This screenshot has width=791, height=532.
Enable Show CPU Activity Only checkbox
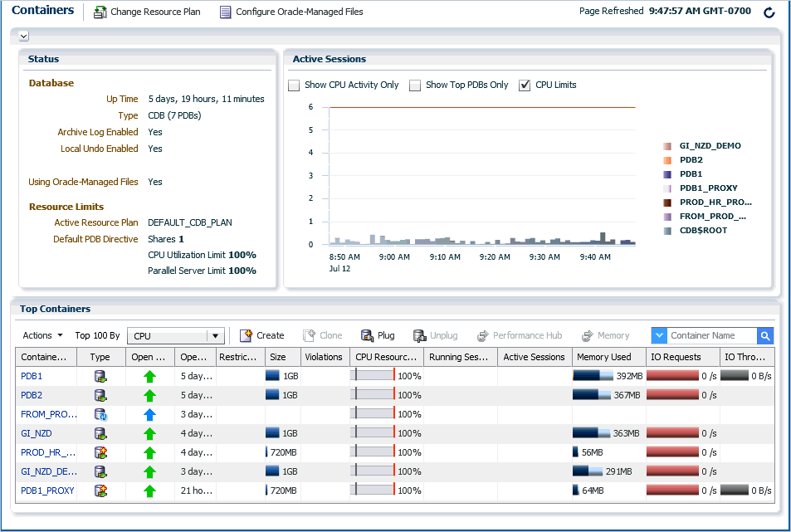click(294, 85)
